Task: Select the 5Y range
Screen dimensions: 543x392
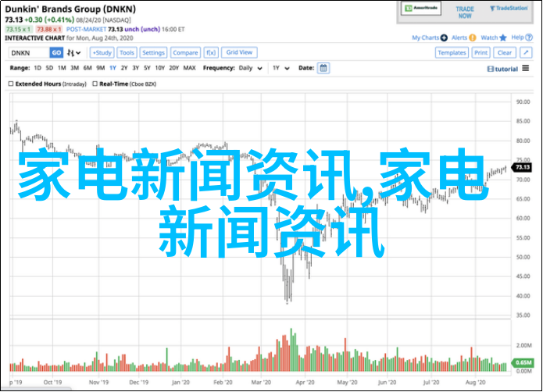Action: pyautogui.click(x=147, y=68)
